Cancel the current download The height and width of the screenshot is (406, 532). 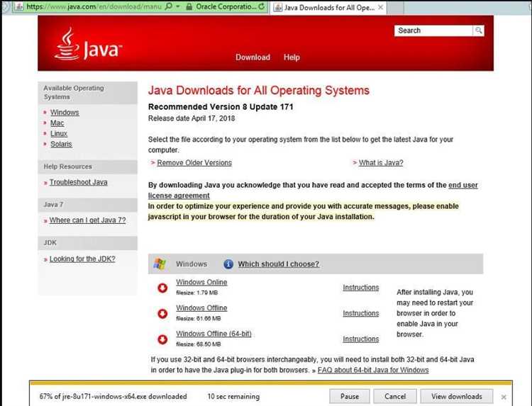[x=395, y=396]
